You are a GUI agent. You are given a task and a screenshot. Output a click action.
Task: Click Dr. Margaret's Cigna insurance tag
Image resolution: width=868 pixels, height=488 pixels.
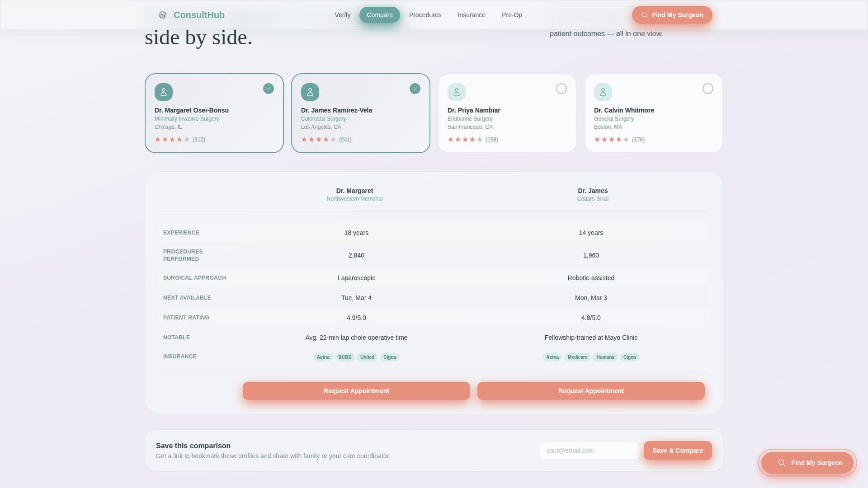(390, 357)
